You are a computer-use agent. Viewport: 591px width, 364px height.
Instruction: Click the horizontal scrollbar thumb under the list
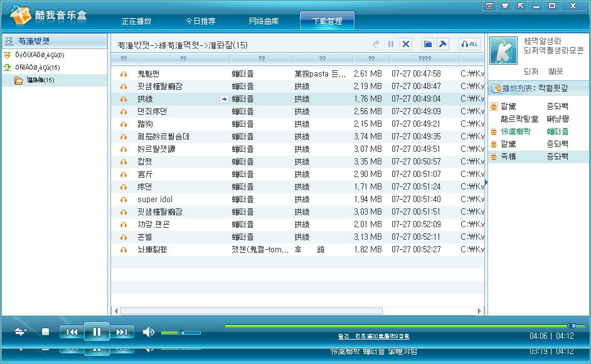tap(252, 311)
